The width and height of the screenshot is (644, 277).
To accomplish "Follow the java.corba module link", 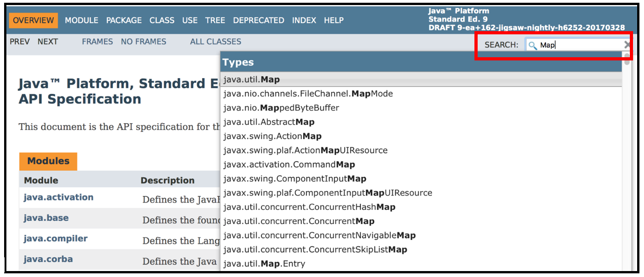I will 48,259.
